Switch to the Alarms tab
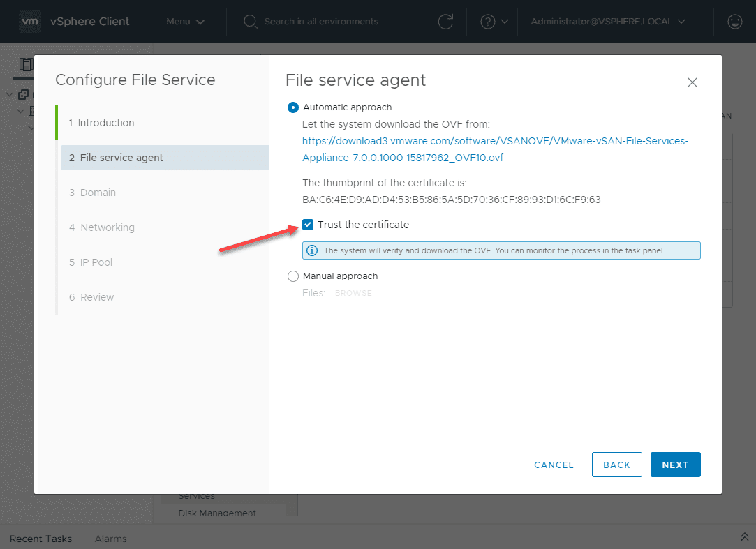This screenshot has height=549, width=756. (x=110, y=539)
